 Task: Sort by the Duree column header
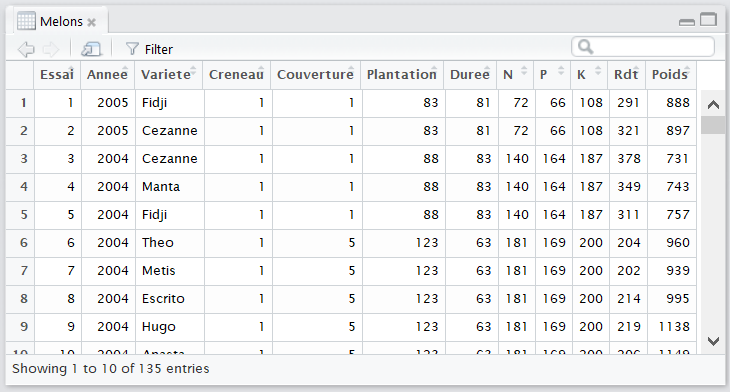470,74
